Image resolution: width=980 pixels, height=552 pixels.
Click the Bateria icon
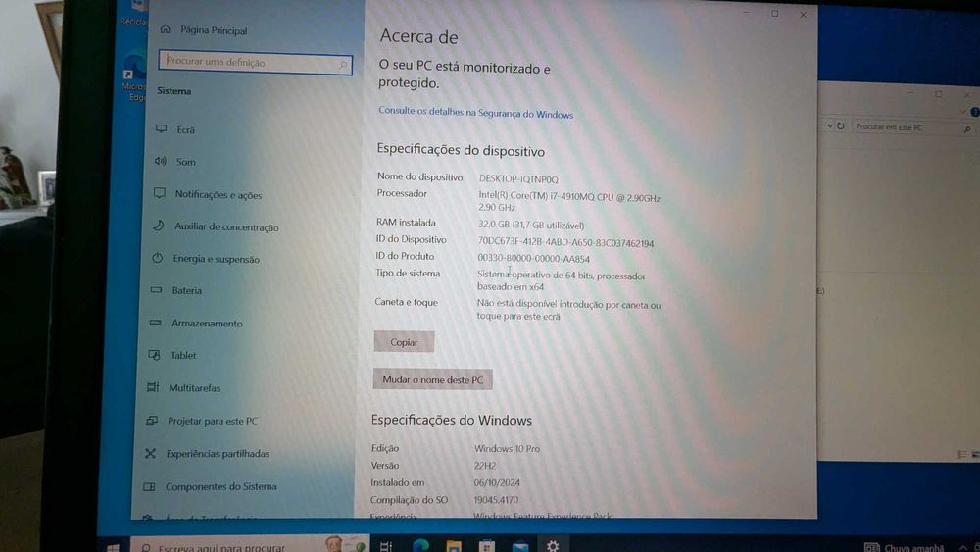point(156,290)
